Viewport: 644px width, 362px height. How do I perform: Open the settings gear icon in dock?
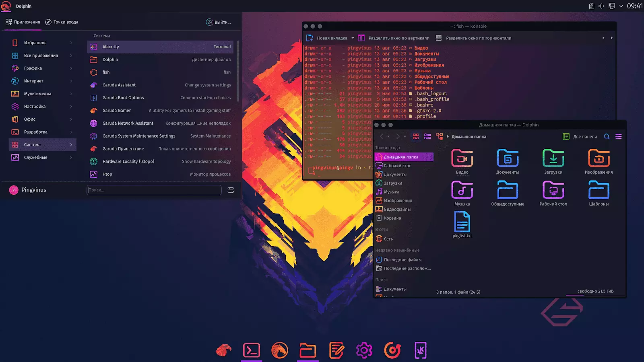pos(364,350)
